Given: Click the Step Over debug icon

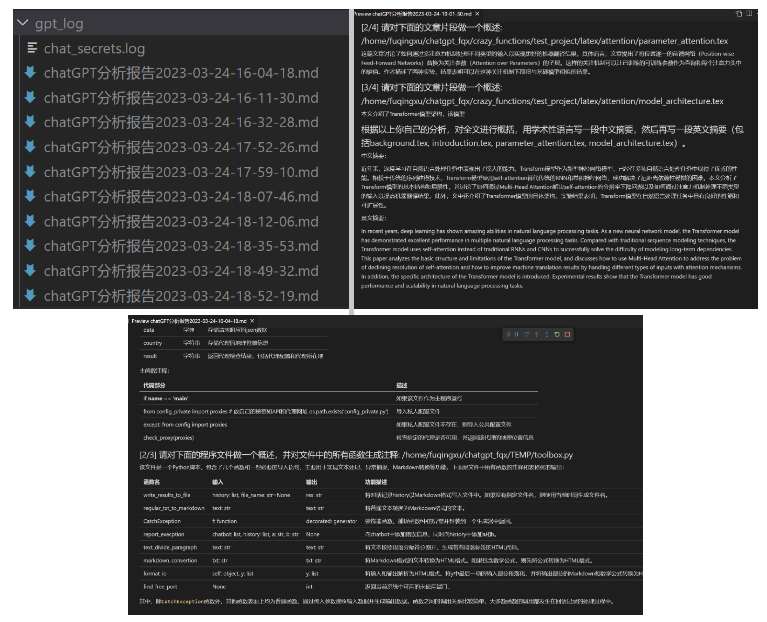Looking at the screenshot, I should click(526, 334).
